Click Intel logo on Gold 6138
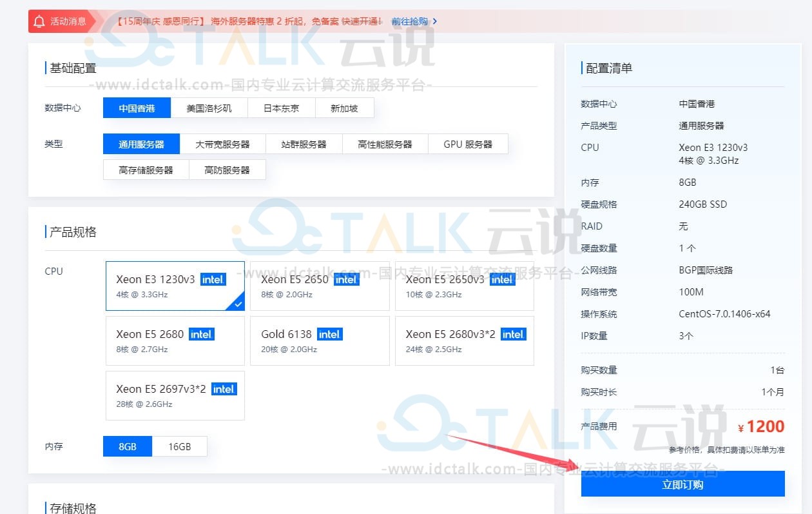The width and height of the screenshot is (812, 514). (330, 334)
